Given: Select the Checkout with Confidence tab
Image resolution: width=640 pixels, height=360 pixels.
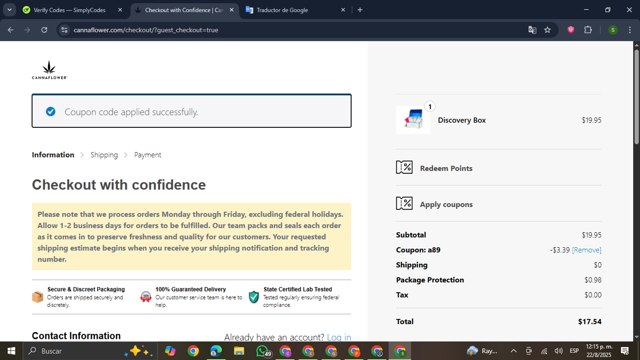Looking at the screenshot, I should coord(184,10).
